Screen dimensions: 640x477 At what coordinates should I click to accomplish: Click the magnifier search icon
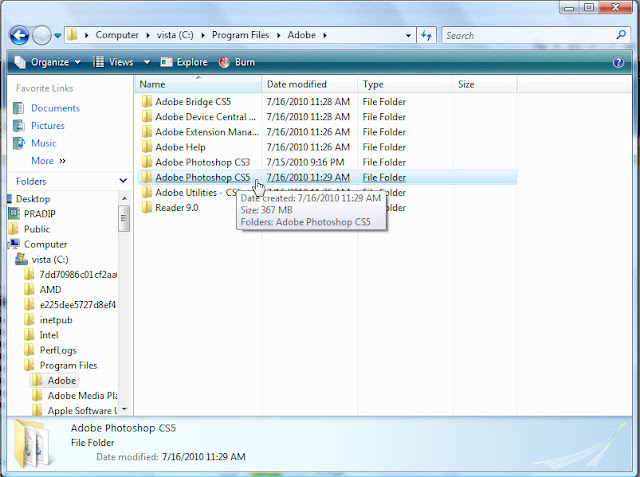coord(621,35)
